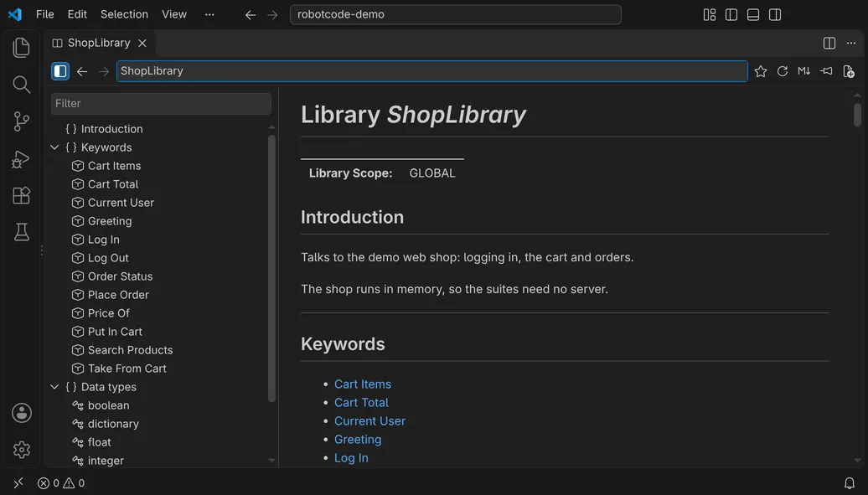Go forward in the library documentation view
This screenshot has width=868, height=495.
click(104, 71)
